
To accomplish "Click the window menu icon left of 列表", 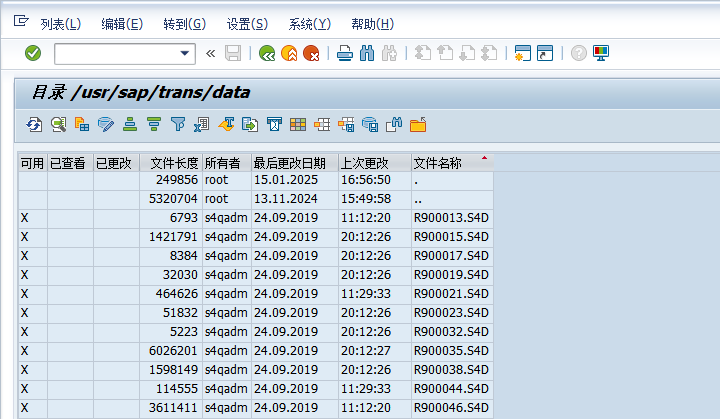I will click(x=21, y=21).
